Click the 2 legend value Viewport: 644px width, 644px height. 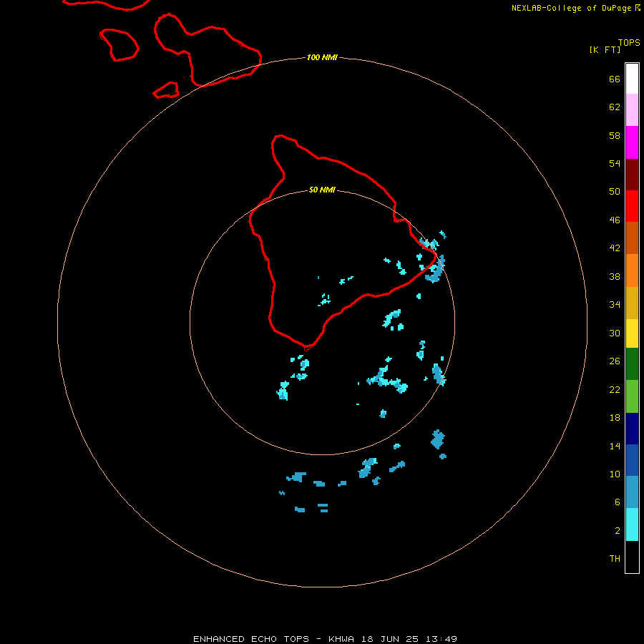coord(617,530)
